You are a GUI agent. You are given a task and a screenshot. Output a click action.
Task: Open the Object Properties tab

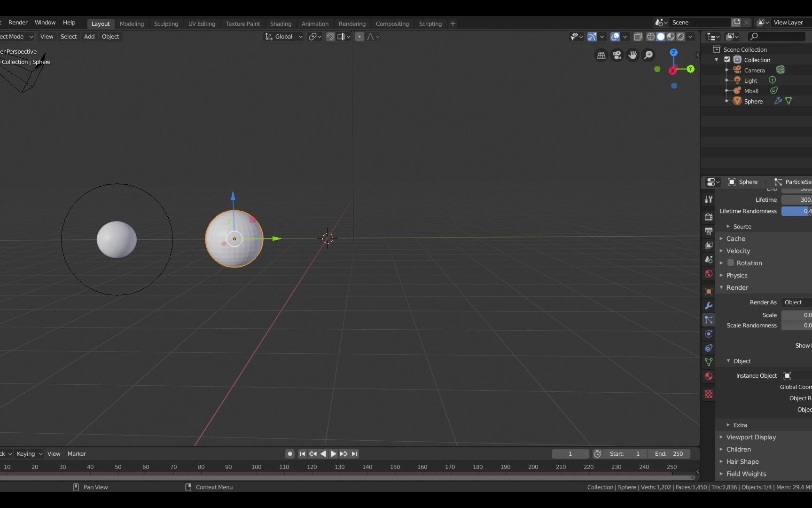(x=709, y=292)
